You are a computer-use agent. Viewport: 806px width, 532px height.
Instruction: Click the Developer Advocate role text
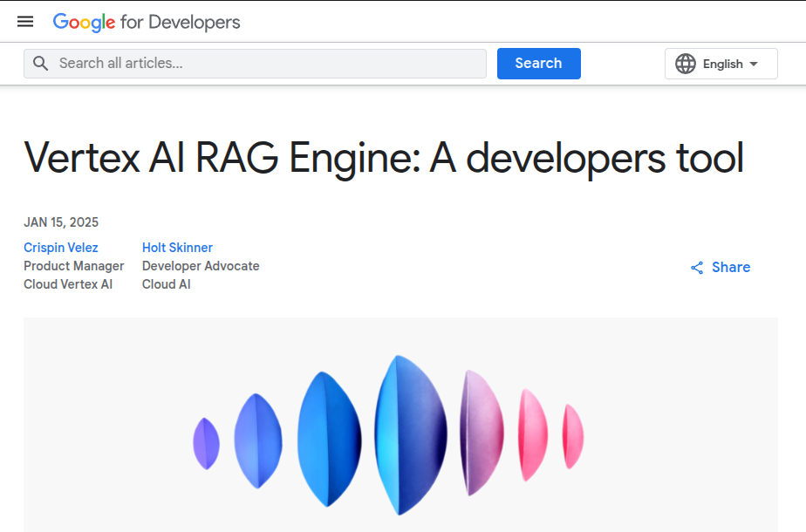[x=201, y=266]
